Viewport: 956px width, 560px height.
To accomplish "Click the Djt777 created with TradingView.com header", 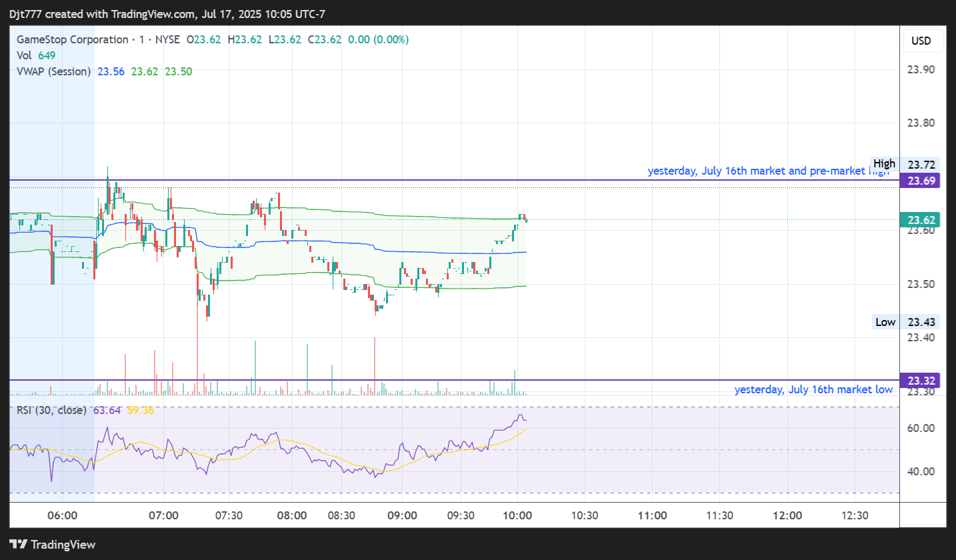I will tap(167, 14).
